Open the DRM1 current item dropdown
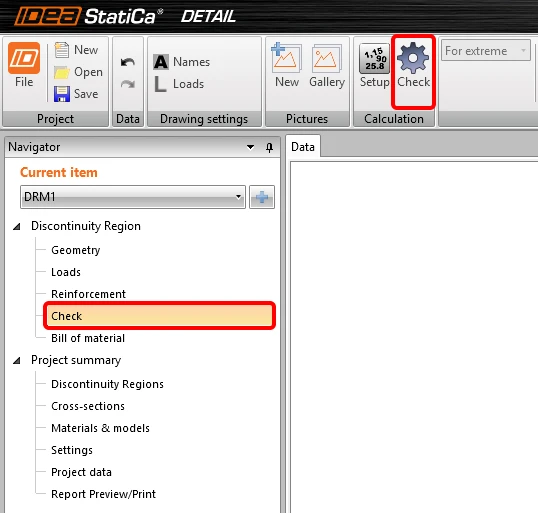Image resolution: width=538 pixels, height=513 pixels. coord(133,197)
